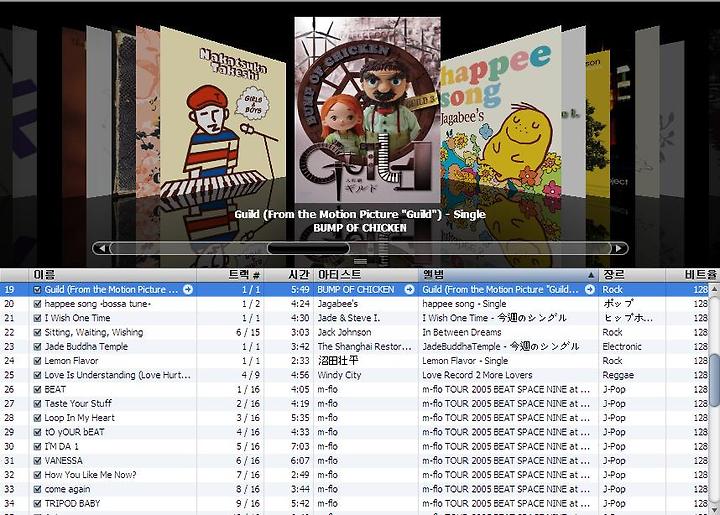The image size is (720, 515).
Task: Toggle the BEAT track checkbox
Action: 38,389
